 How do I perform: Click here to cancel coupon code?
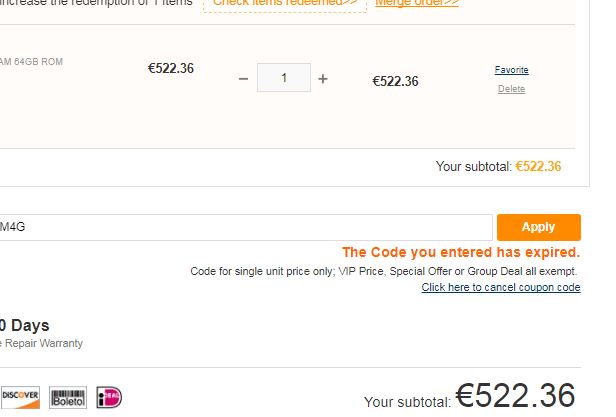[x=501, y=287]
